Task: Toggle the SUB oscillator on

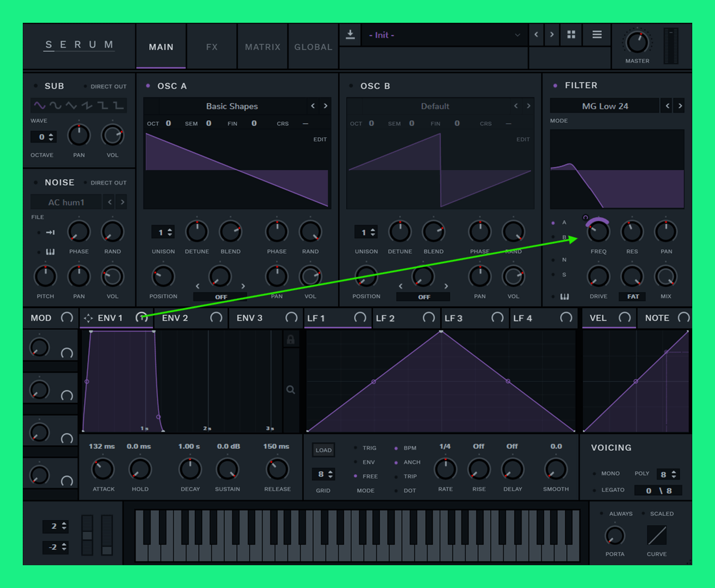Action: 36,86
